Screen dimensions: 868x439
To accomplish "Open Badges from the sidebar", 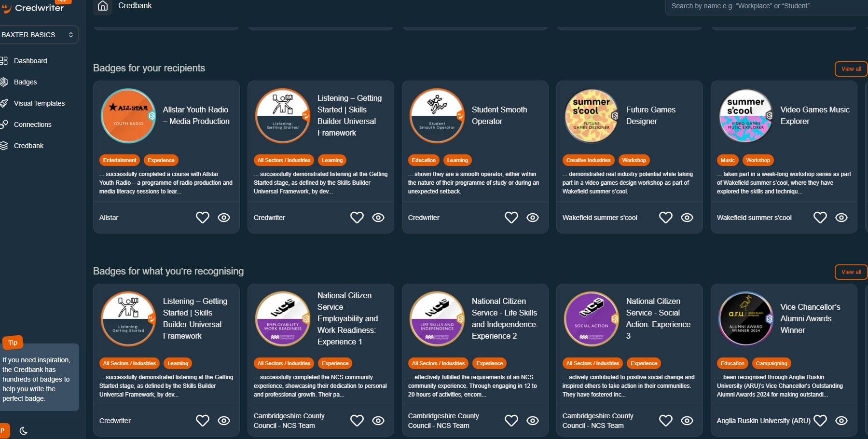I will 26,82.
